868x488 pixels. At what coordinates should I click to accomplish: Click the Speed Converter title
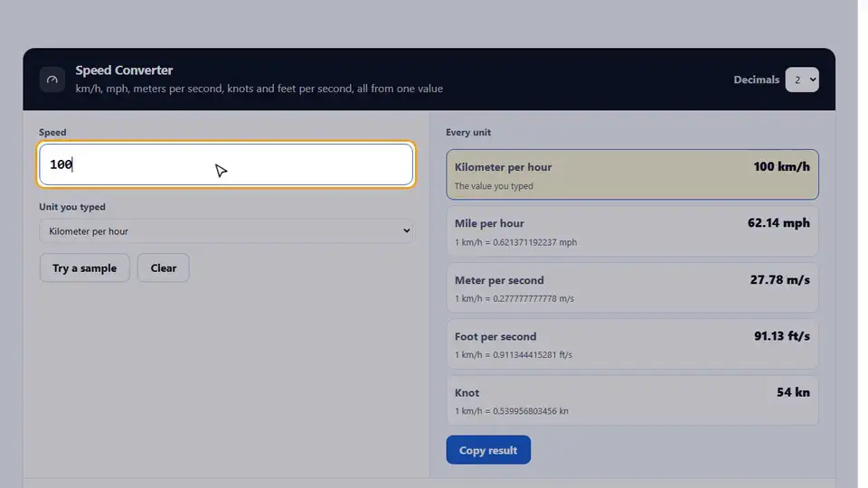pos(124,70)
